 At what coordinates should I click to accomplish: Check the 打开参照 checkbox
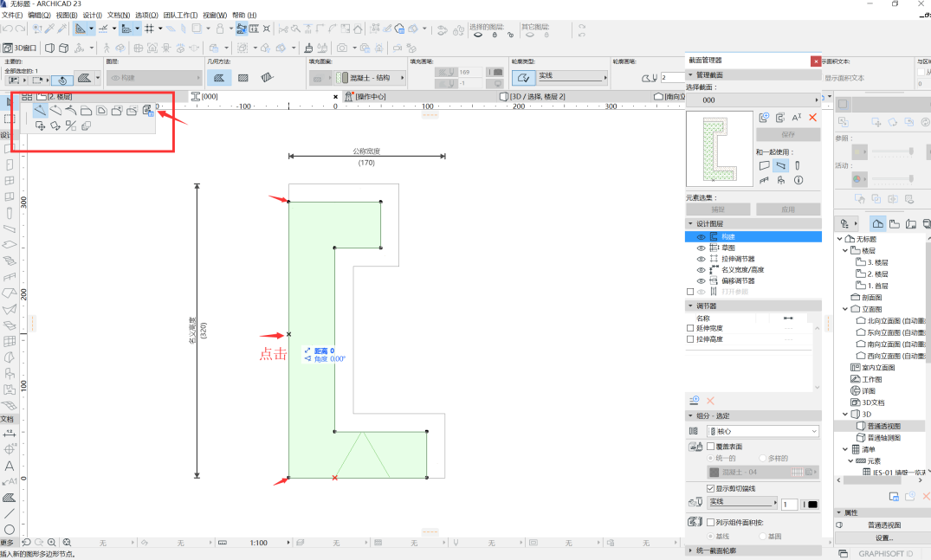tap(690, 292)
